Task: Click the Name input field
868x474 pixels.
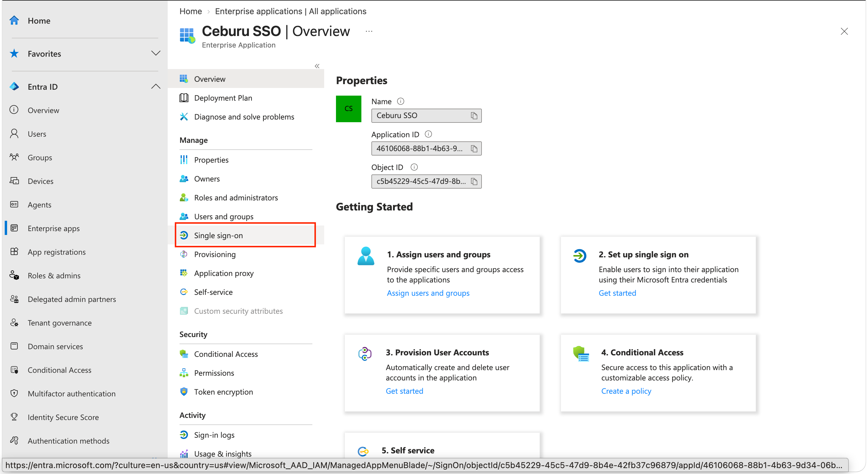Action: point(426,116)
